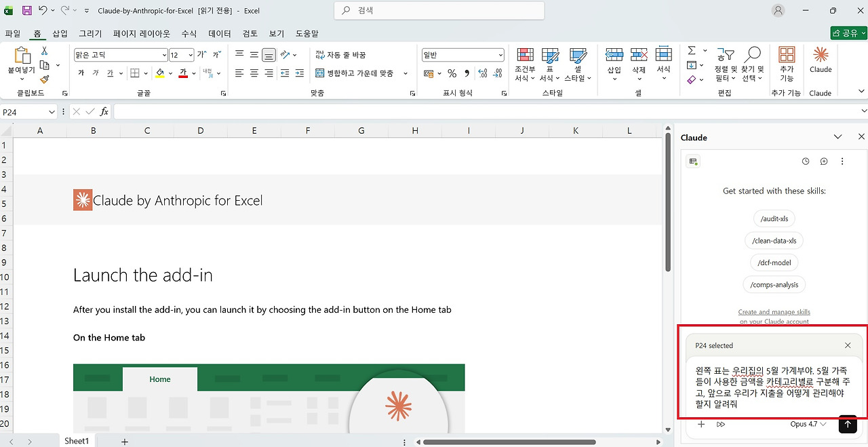This screenshot has height=447, width=868.
Task: Click the /audit-xls skill button
Action: click(774, 218)
